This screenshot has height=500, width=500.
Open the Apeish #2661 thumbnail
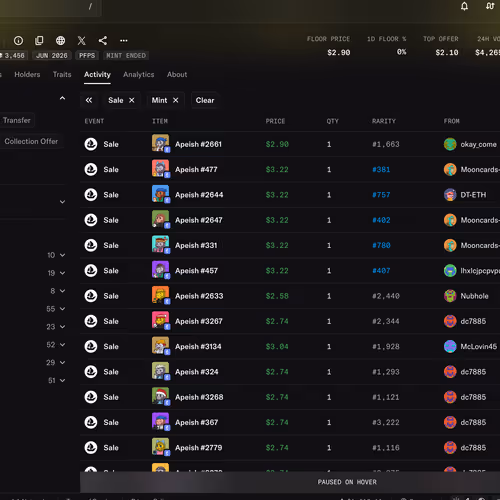(160, 143)
